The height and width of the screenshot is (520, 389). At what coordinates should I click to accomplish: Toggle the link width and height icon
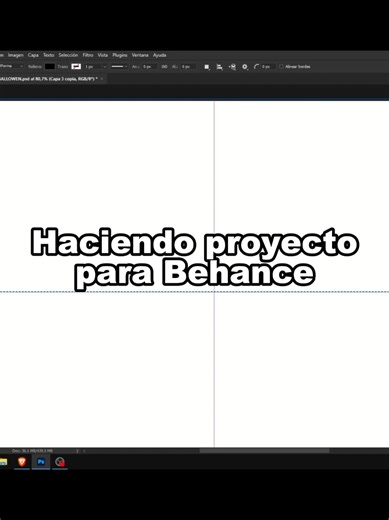pos(164,67)
